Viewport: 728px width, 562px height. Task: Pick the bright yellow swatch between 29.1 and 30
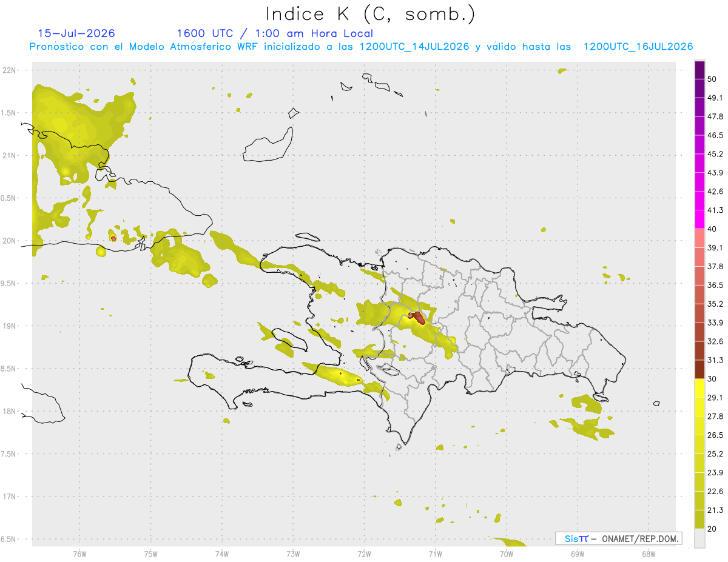pos(699,388)
